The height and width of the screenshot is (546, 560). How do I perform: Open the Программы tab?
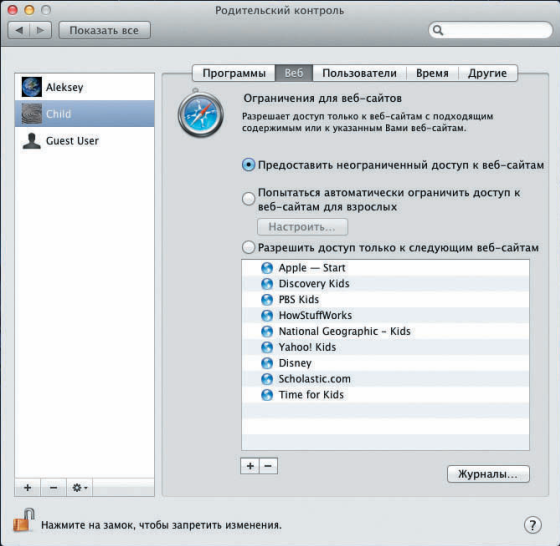click(234, 73)
